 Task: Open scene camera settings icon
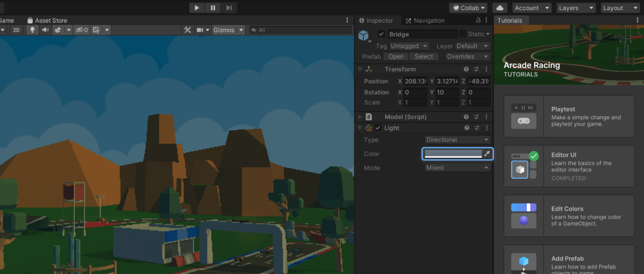tap(200, 30)
